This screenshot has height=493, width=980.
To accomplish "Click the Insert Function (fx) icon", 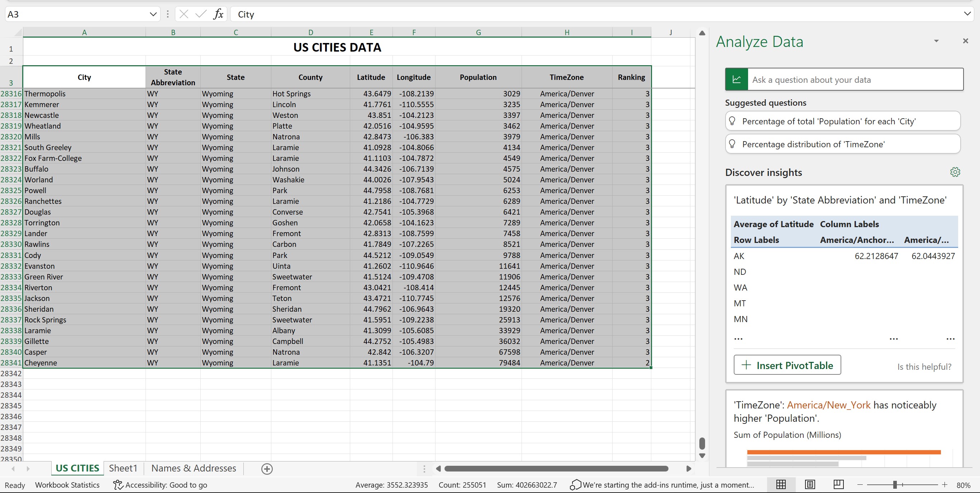I will (x=218, y=14).
